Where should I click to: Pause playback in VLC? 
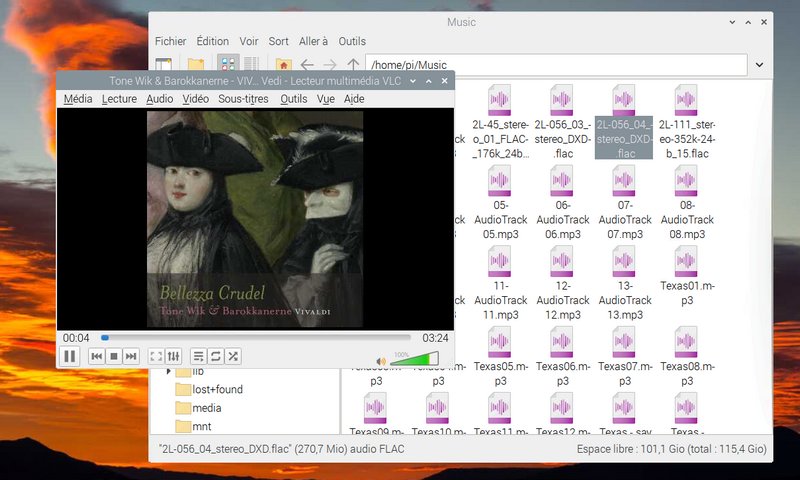click(x=70, y=356)
